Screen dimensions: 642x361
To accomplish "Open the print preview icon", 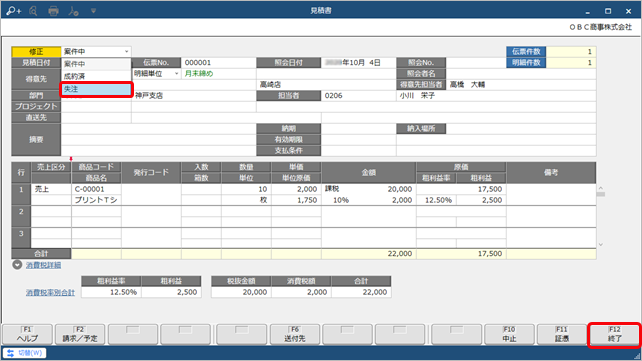I will click(34, 11).
